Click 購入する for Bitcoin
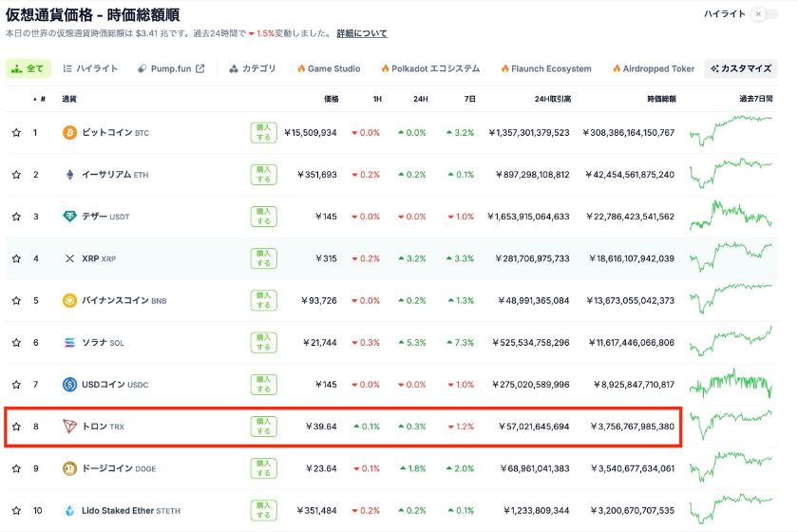This screenshot has width=798, height=532. pyautogui.click(x=264, y=133)
